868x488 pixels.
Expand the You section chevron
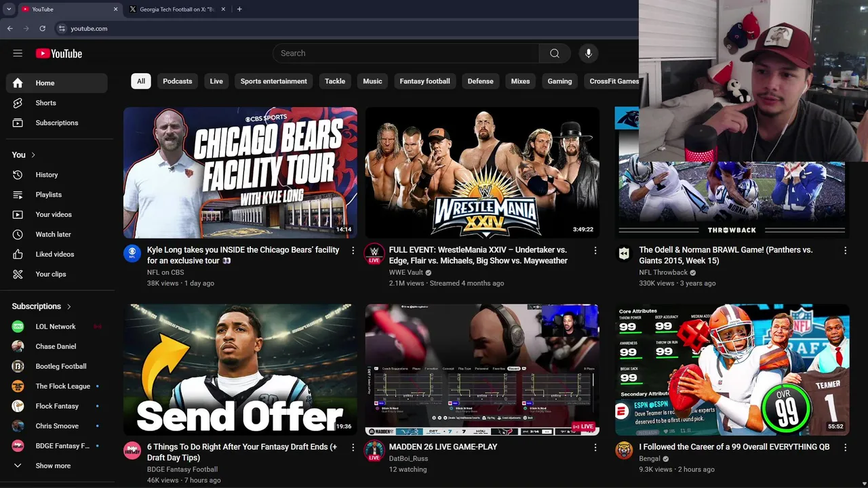click(x=33, y=155)
